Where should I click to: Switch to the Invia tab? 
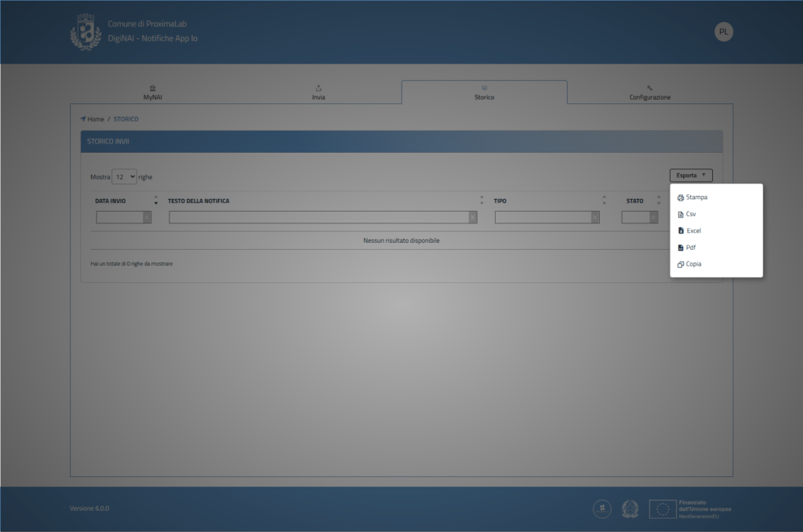318,92
